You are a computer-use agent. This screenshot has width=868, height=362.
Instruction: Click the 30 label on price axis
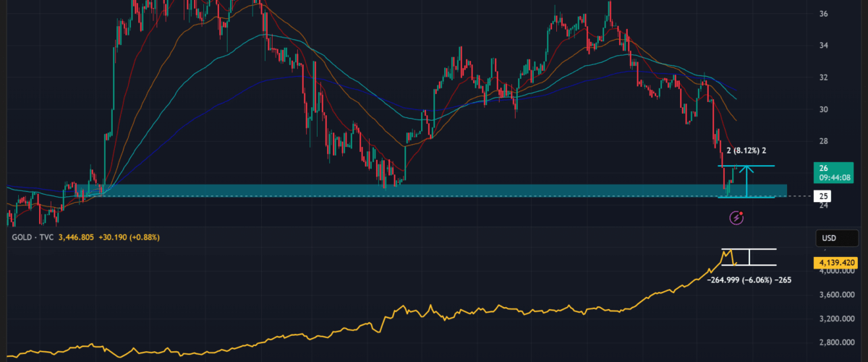(x=823, y=109)
